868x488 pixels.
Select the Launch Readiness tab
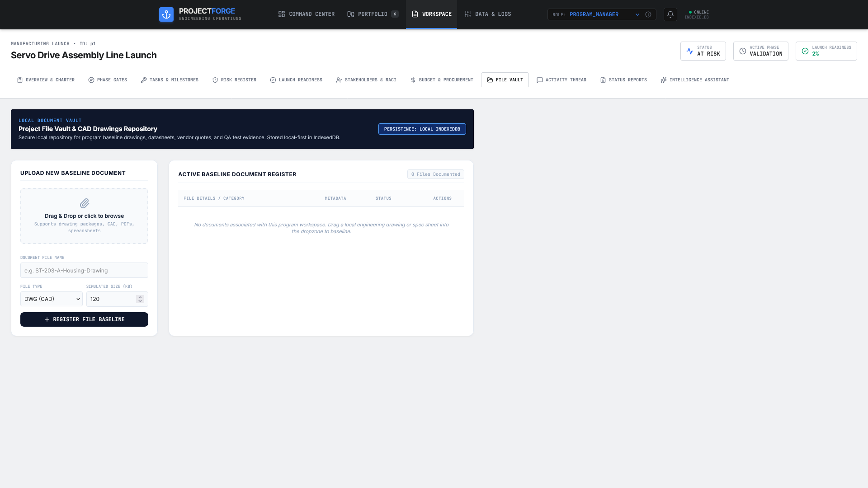(x=296, y=80)
